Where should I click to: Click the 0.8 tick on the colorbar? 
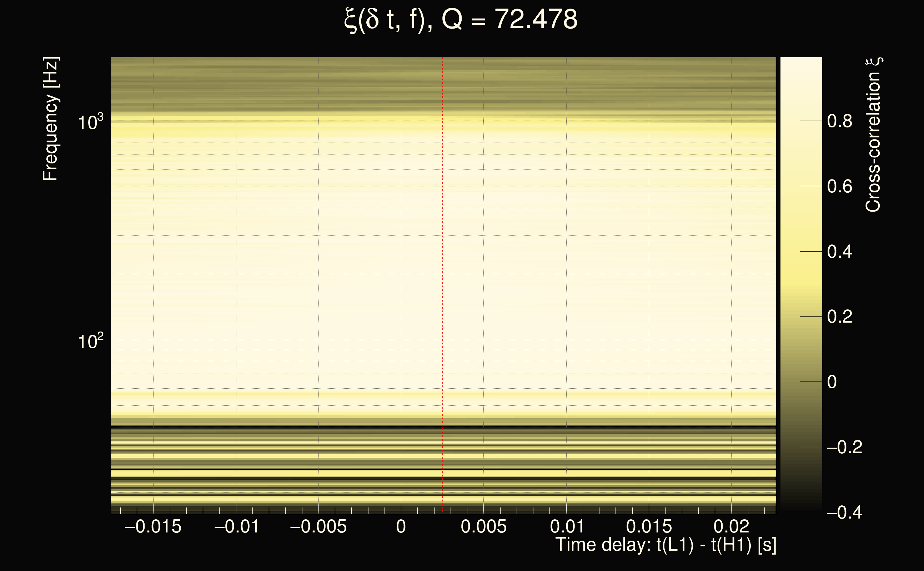point(839,121)
